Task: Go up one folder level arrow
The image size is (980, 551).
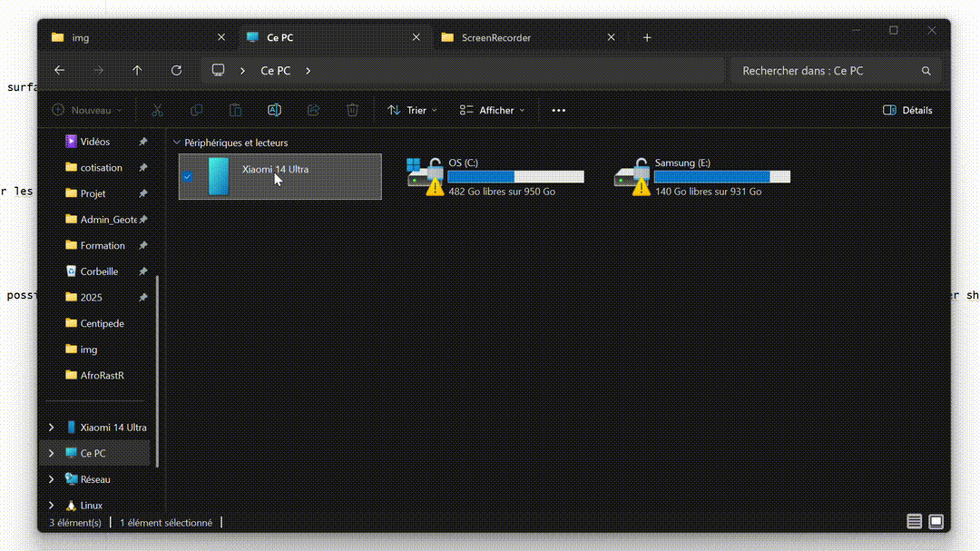Action: tap(137, 70)
